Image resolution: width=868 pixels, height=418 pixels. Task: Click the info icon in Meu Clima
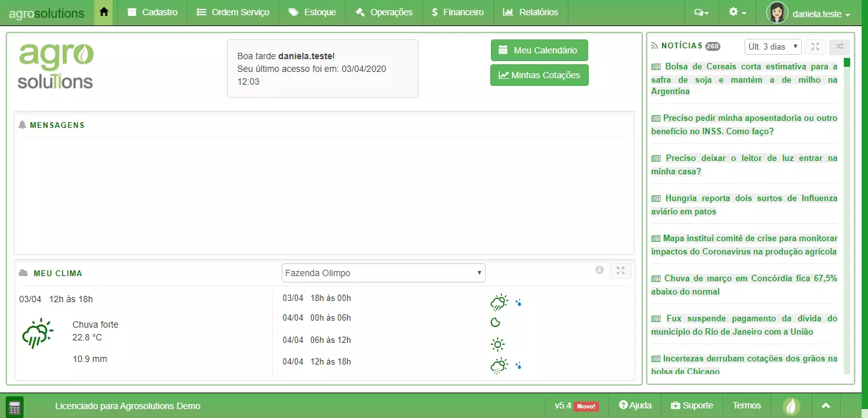click(599, 270)
